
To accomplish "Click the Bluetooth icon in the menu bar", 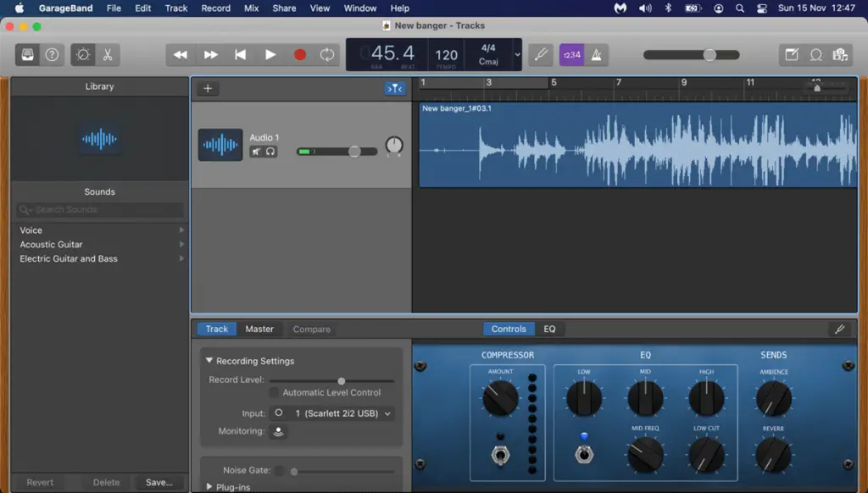I will click(x=668, y=8).
